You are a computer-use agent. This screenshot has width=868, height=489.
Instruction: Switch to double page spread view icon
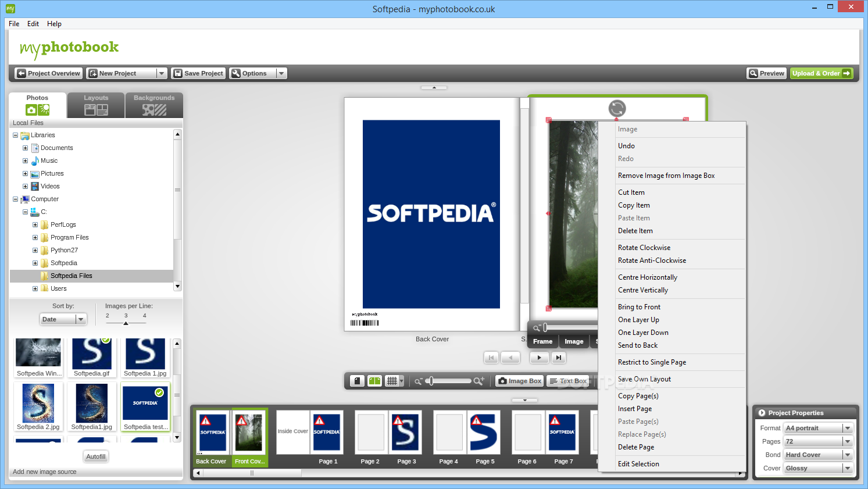(x=375, y=381)
